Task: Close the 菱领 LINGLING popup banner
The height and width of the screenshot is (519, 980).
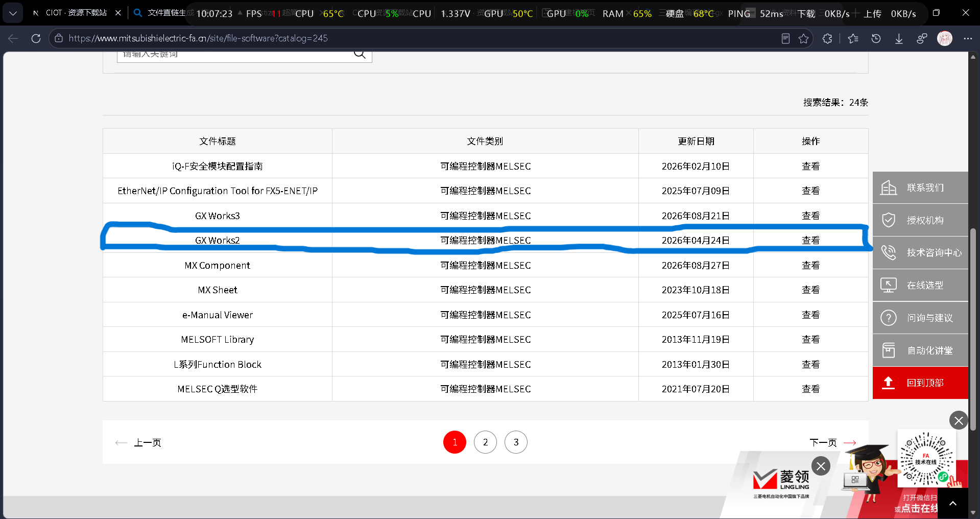Action: (821, 466)
